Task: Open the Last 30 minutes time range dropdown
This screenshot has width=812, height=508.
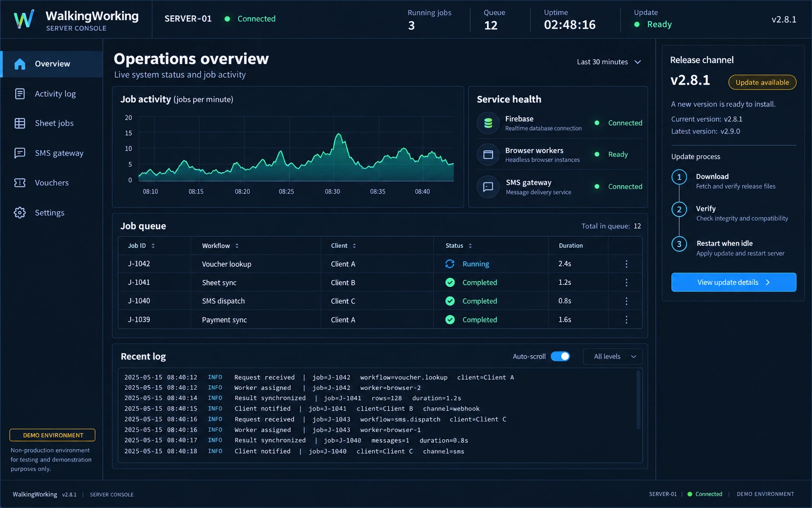Action: point(609,62)
